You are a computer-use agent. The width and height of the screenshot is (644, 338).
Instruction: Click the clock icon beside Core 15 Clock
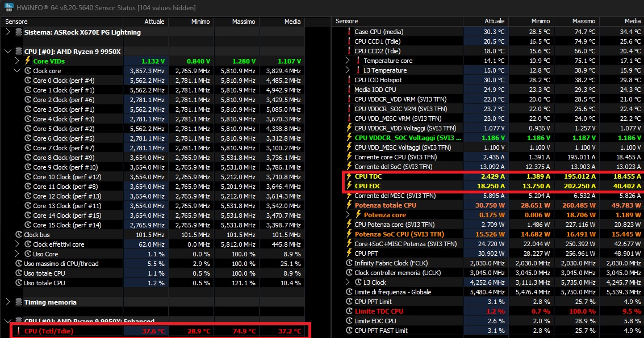coord(27,225)
